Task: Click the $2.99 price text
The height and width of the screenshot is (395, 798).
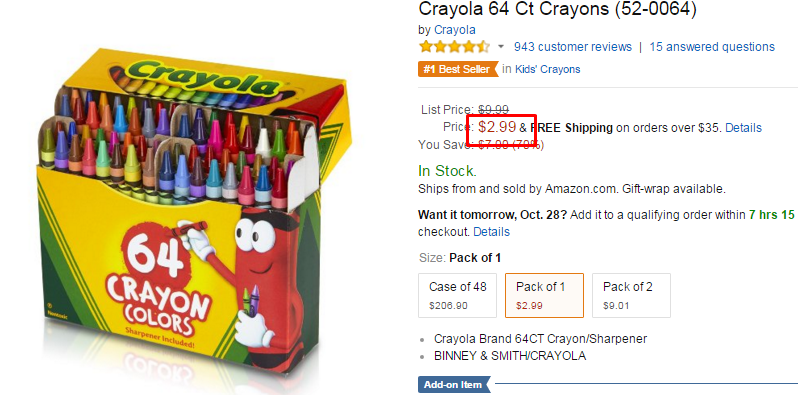Action: pyautogui.click(x=497, y=127)
